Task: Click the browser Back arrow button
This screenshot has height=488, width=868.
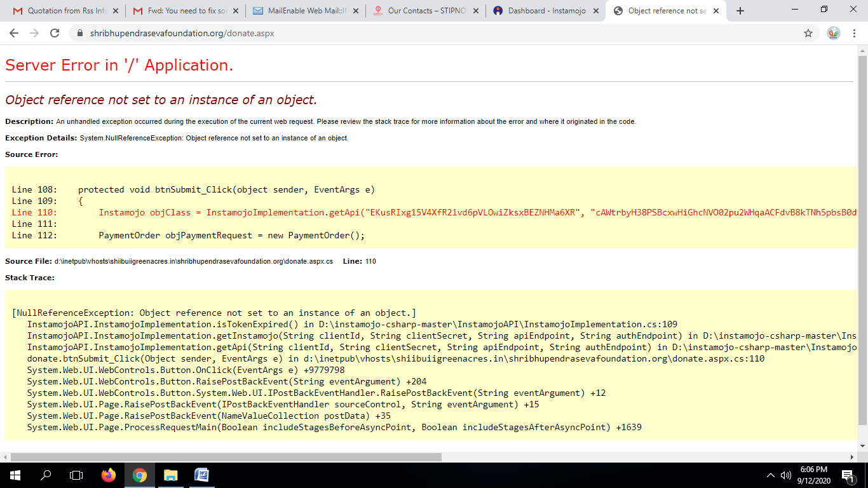Action: 14,33
